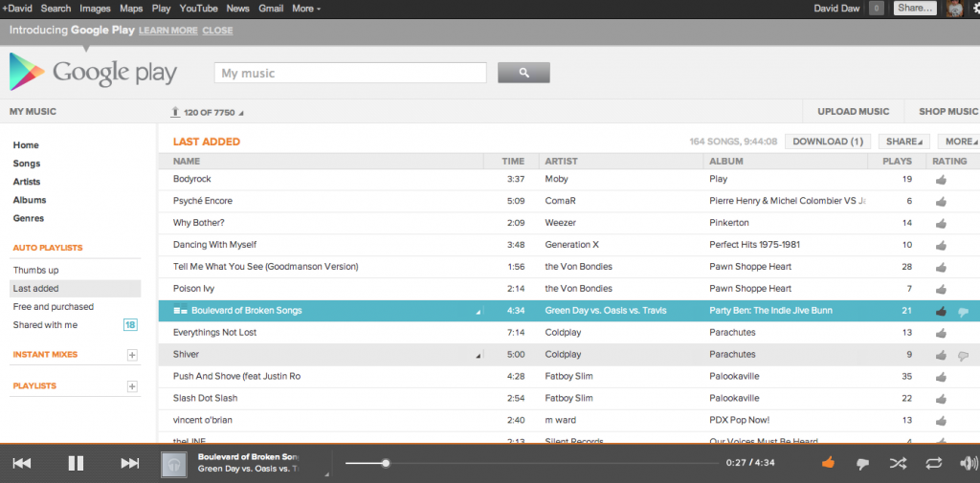This screenshot has height=483, width=980.
Task: Click the volume speaker icon
Action: click(969, 463)
